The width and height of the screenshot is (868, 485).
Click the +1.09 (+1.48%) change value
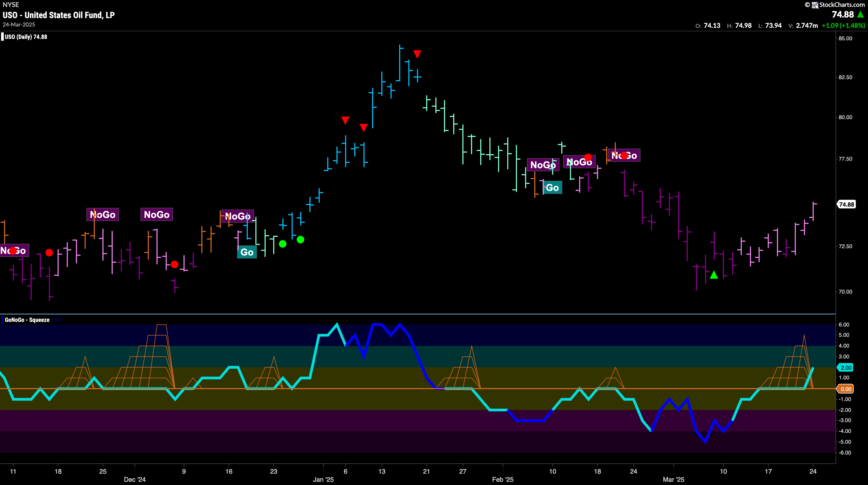tap(843, 26)
